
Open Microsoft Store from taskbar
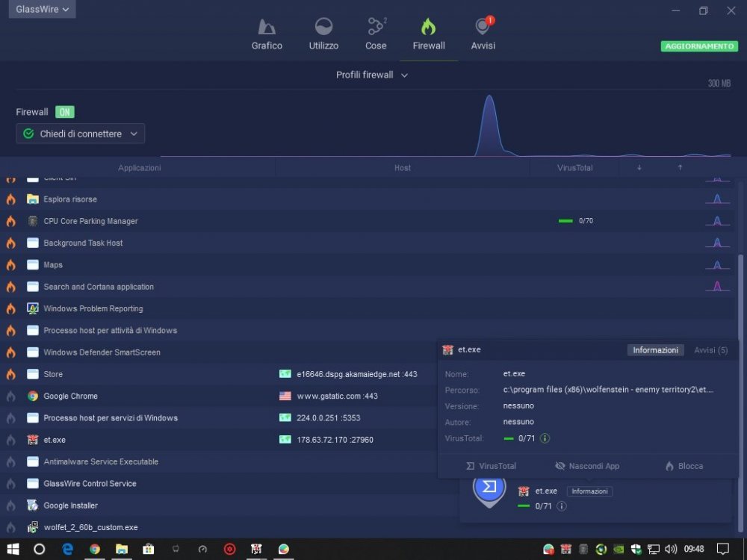click(148, 549)
